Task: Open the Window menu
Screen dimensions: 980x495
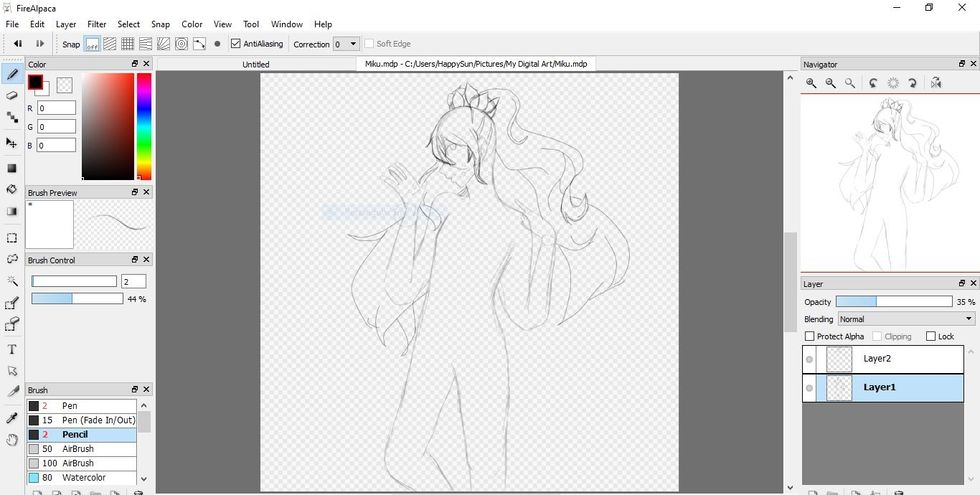Action: point(286,24)
